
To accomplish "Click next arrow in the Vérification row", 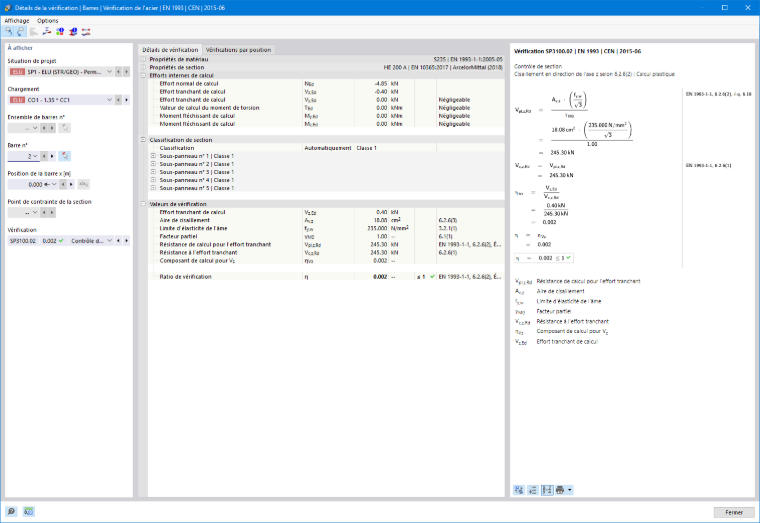I will [126, 240].
